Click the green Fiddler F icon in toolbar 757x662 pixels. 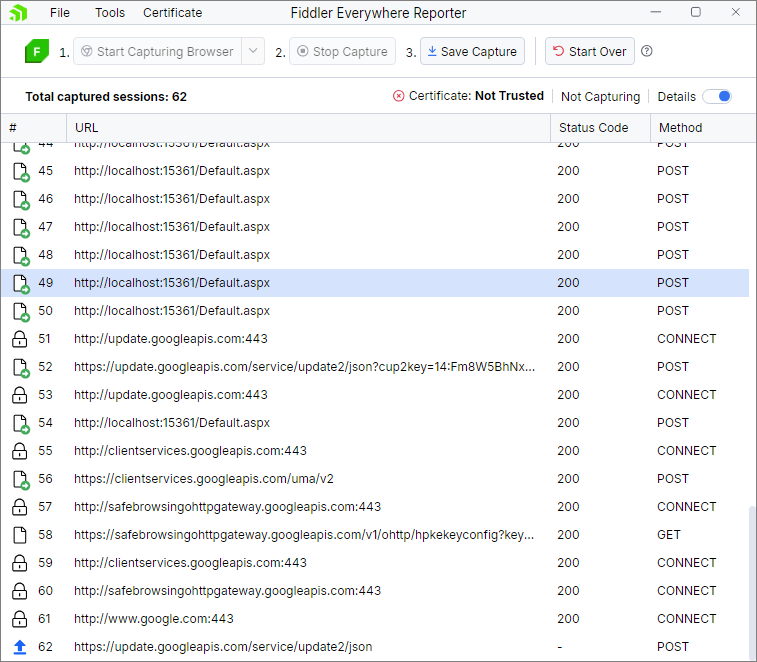37,51
